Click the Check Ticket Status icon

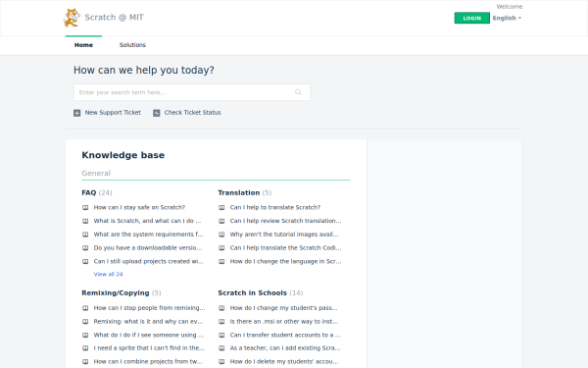point(157,113)
